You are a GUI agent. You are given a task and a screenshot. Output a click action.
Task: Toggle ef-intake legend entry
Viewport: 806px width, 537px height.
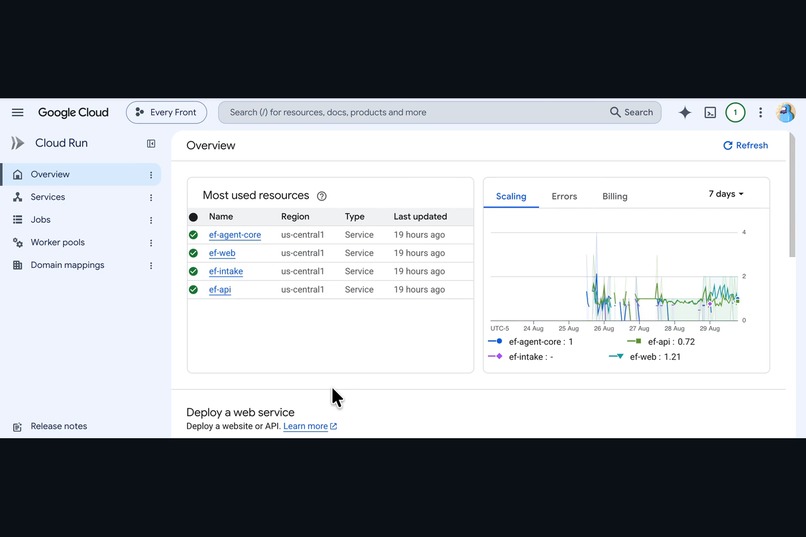point(521,357)
